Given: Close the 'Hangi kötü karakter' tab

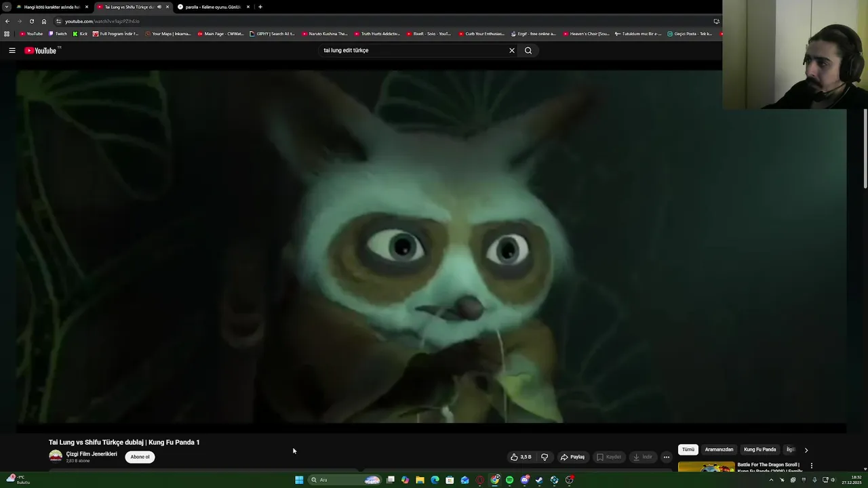Looking at the screenshot, I should (87, 7).
